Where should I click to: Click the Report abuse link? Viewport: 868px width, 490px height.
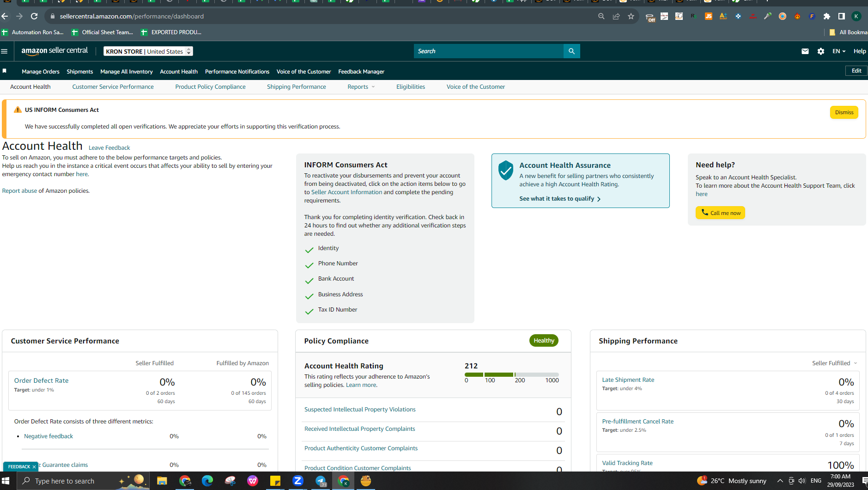(x=19, y=191)
